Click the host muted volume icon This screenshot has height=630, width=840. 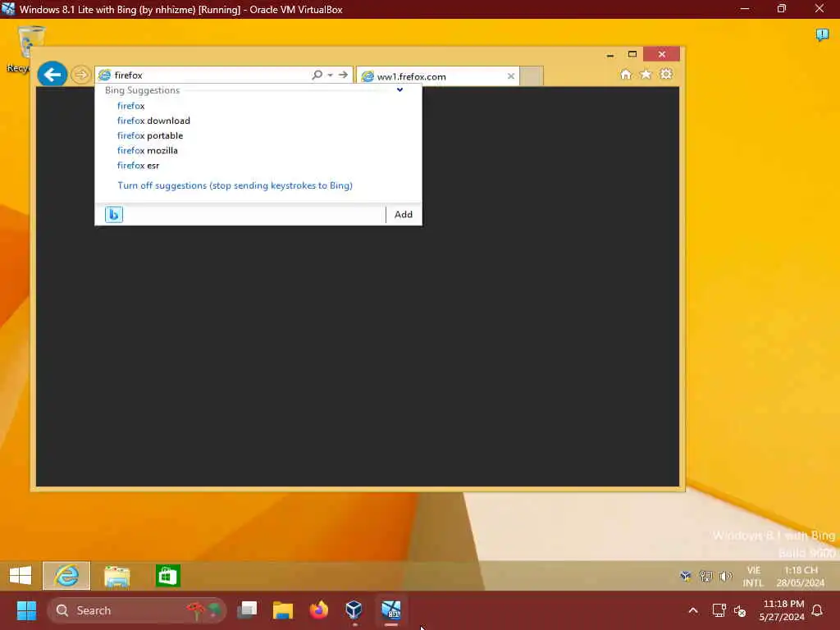[x=740, y=610]
